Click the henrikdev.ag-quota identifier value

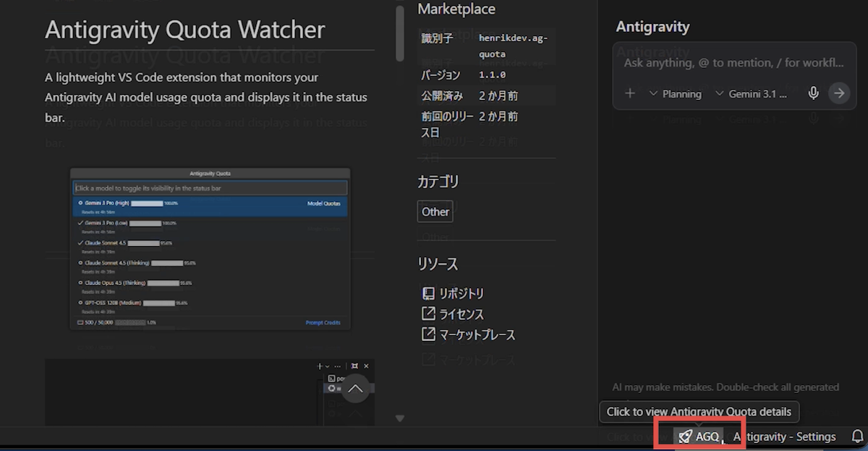[x=513, y=45]
